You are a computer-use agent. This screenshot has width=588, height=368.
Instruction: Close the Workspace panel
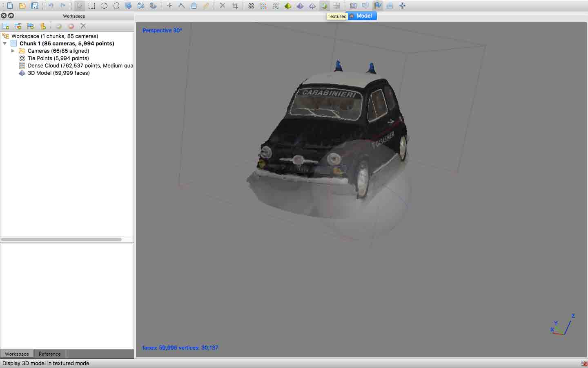pyautogui.click(x=4, y=16)
